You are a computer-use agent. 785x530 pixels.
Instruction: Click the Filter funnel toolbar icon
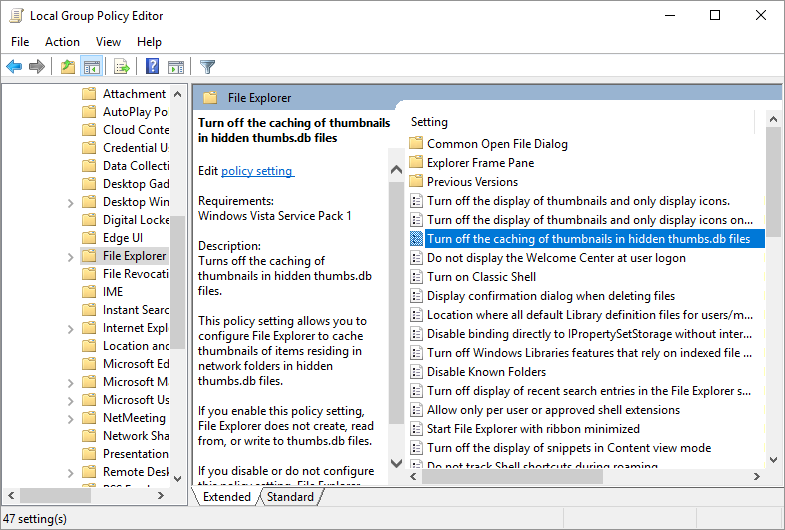click(207, 66)
